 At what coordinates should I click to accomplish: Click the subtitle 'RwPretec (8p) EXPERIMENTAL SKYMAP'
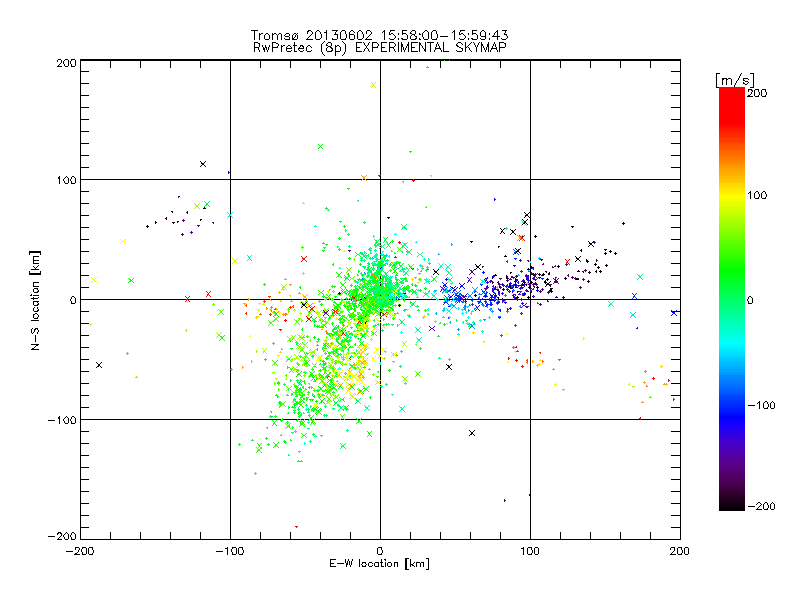tap(380, 47)
